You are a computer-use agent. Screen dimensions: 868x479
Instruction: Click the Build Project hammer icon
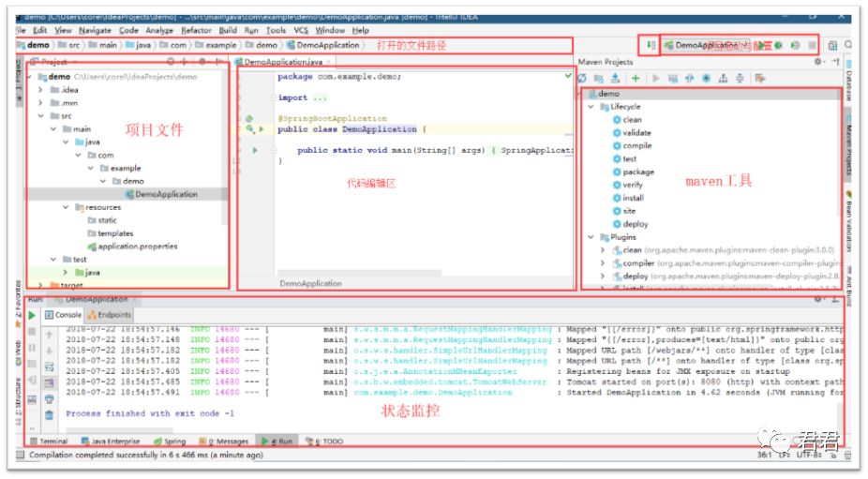point(651,45)
